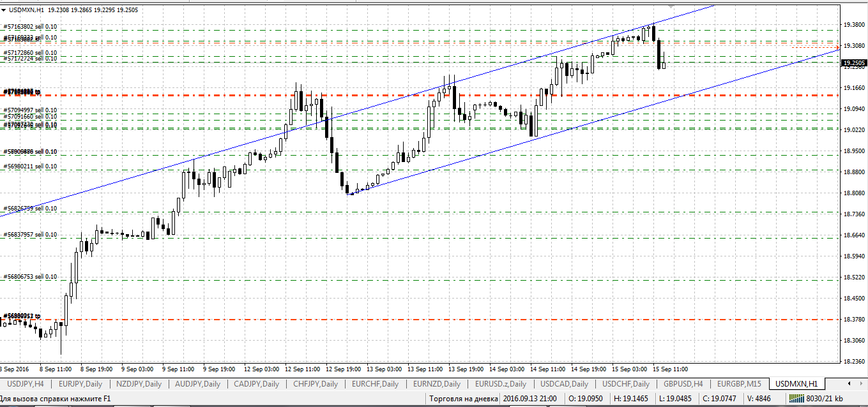Click status bar datetime 2016.09.13 21:00
The image size is (868, 407).
(529, 399)
